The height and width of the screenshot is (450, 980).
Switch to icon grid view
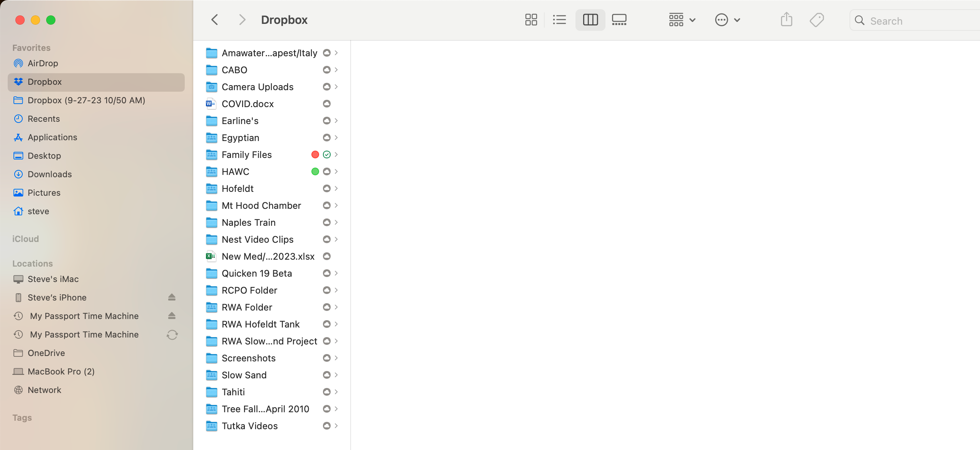coord(531,20)
